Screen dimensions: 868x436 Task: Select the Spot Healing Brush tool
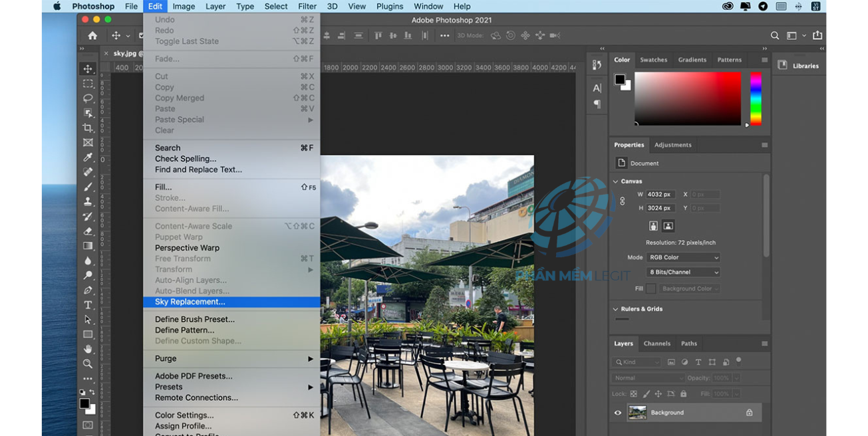point(88,172)
